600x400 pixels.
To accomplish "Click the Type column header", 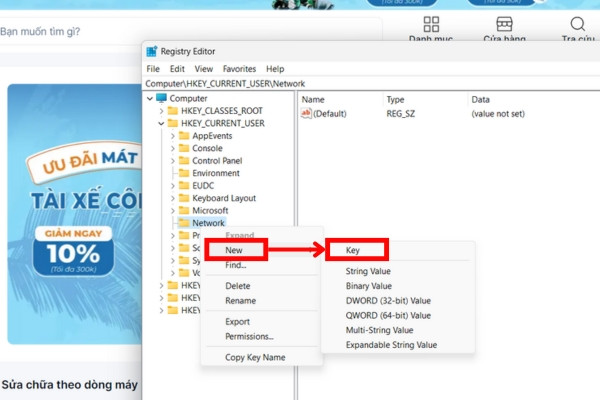I will 395,100.
